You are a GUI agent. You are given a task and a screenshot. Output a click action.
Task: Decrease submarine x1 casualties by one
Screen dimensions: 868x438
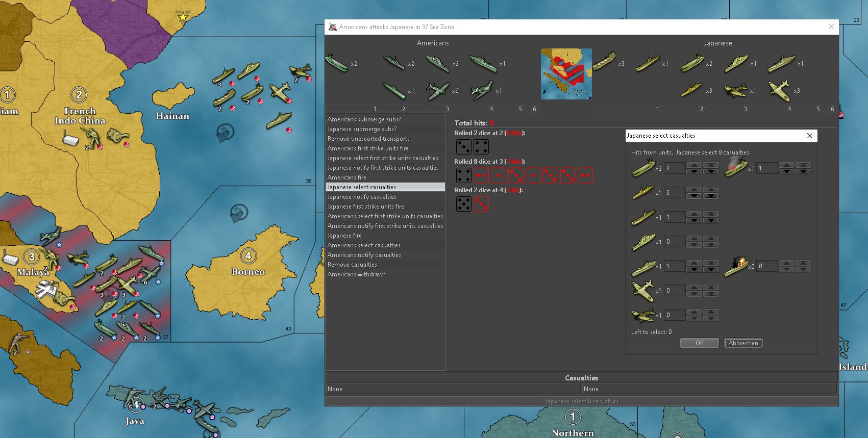click(694, 220)
